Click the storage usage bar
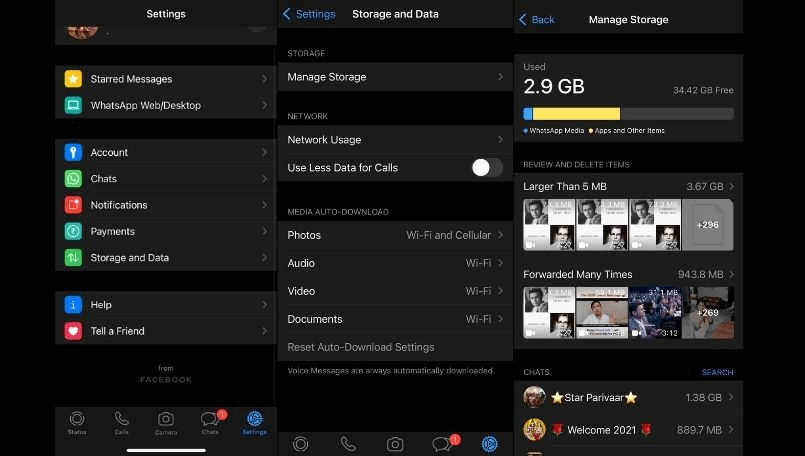The width and height of the screenshot is (805, 456). tap(628, 114)
